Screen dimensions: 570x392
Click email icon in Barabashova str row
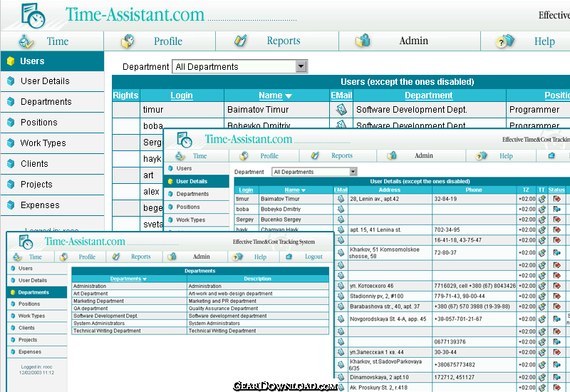[x=341, y=306]
